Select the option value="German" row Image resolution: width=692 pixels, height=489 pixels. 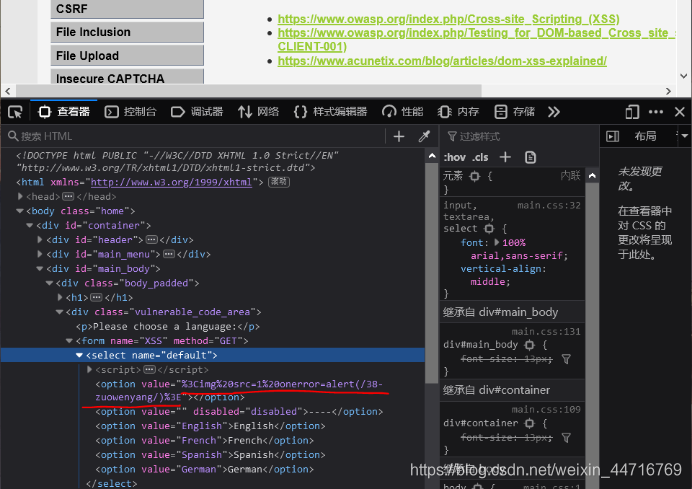pyautogui.click(x=205, y=470)
